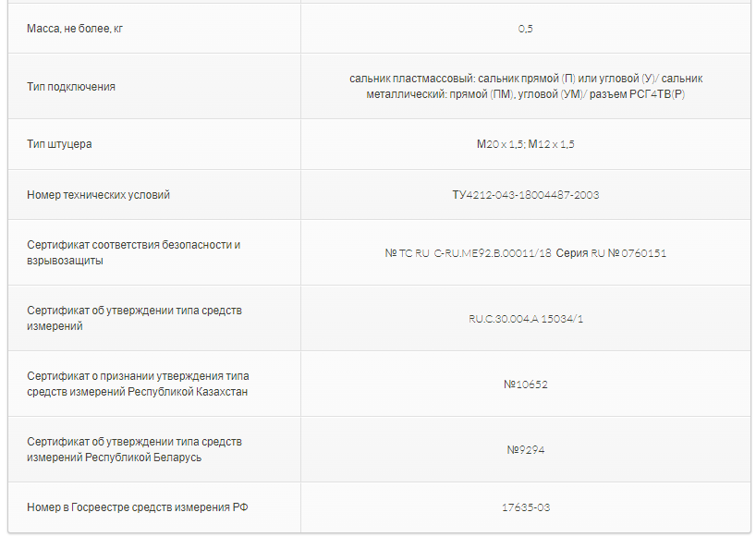
Task: Select the ТУ4212-043-18004487-2003 value
Action: point(526,195)
